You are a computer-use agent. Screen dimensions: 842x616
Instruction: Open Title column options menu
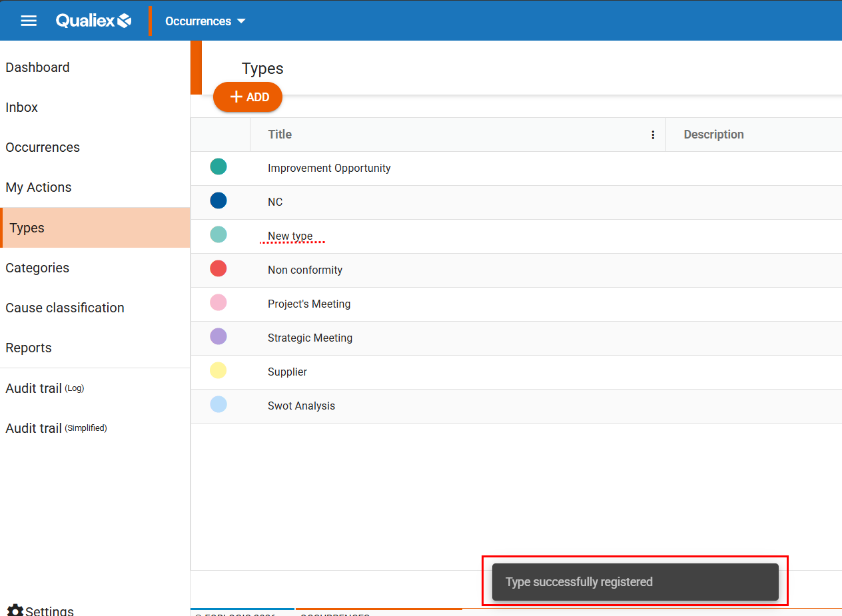coord(653,135)
